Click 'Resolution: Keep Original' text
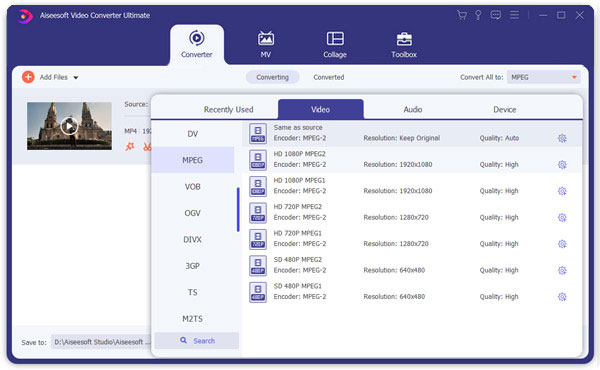Image resolution: width=600 pixels, height=370 pixels. [x=401, y=138]
